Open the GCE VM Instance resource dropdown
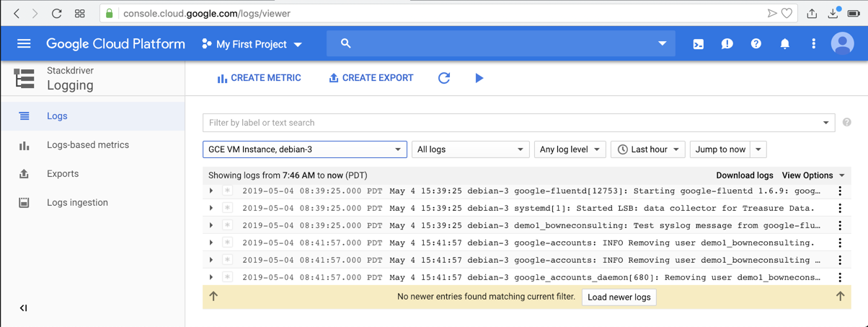This screenshot has height=327, width=868. tap(304, 149)
